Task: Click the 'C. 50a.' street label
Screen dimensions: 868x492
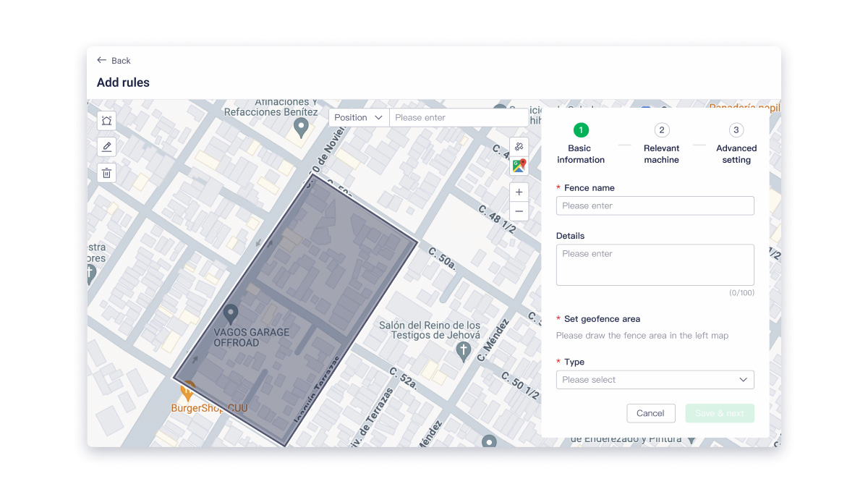Action: (x=442, y=258)
